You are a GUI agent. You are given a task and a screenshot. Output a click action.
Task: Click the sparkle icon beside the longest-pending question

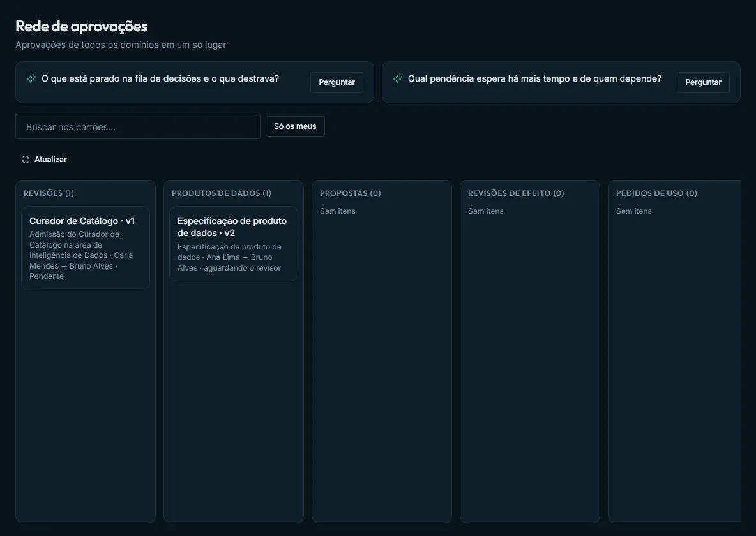[398, 78]
